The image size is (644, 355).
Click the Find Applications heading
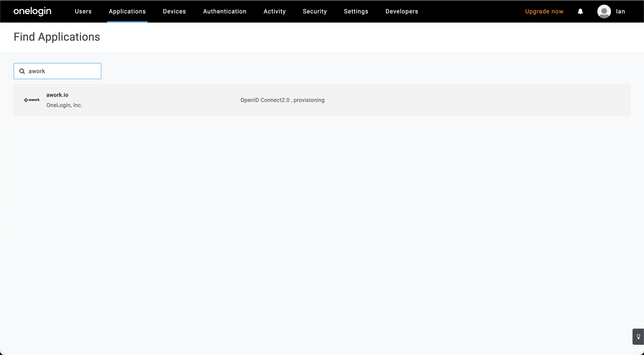coord(57,37)
